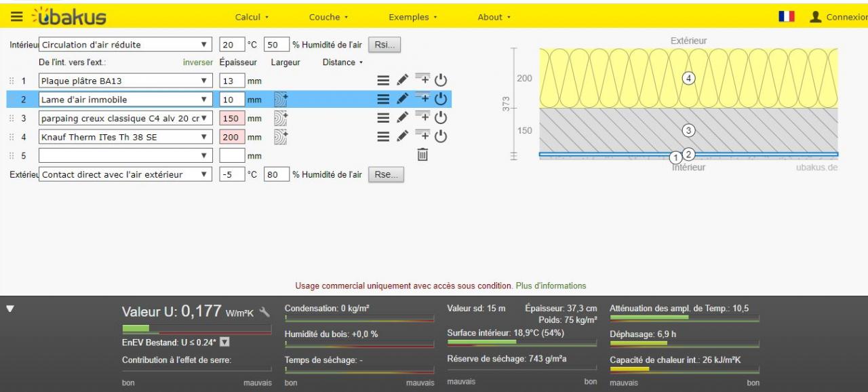Viewport: 868px width, 392px height.
Task: Click the Connexion login link
Action: point(847,17)
